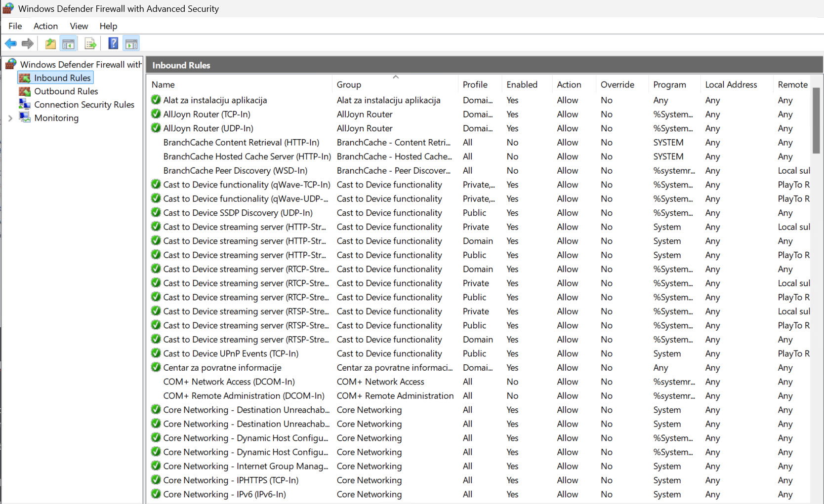The image size is (824, 504).
Task: Open the File menu
Action: 15,26
